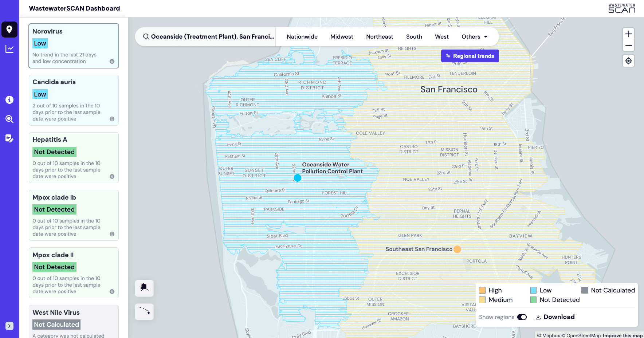Click the Regional trends button
The height and width of the screenshot is (338, 644).
[x=470, y=56]
